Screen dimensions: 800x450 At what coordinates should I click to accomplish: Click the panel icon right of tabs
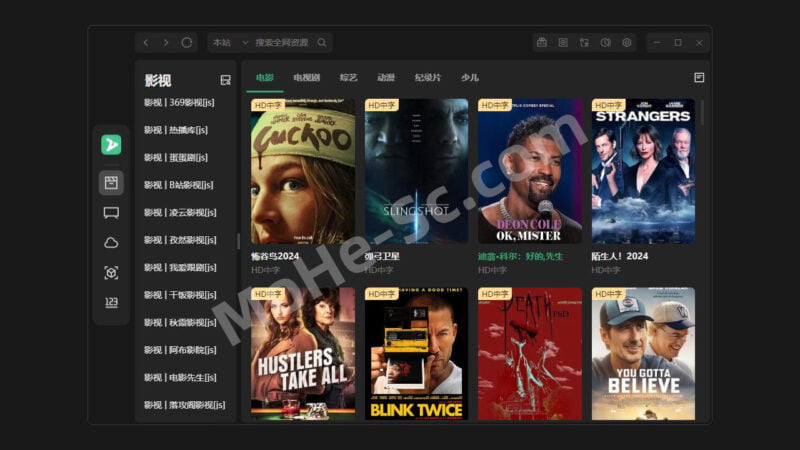coord(699,78)
